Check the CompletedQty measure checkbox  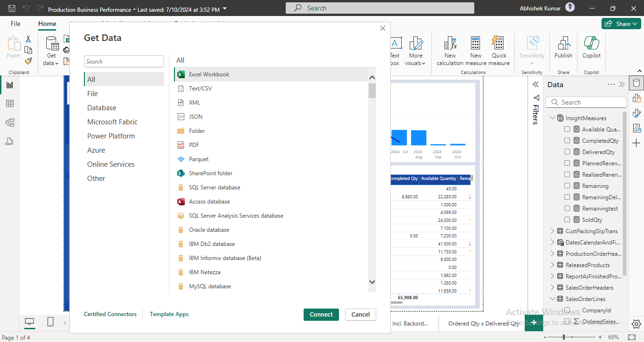(567, 140)
